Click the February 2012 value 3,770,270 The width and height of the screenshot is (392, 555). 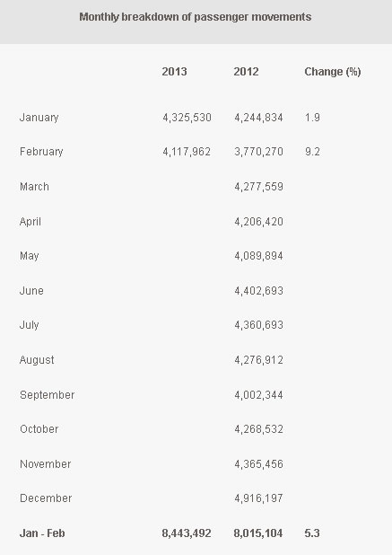click(258, 152)
